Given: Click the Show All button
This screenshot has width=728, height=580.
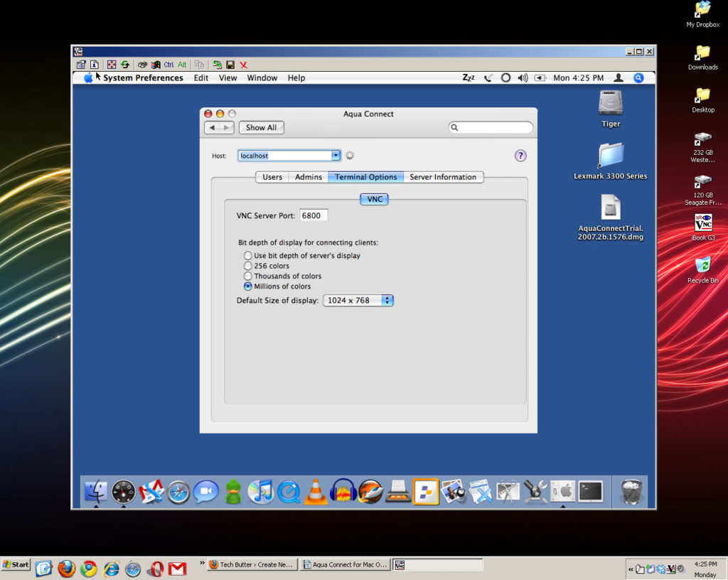Looking at the screenshot, I should point(262,128).
